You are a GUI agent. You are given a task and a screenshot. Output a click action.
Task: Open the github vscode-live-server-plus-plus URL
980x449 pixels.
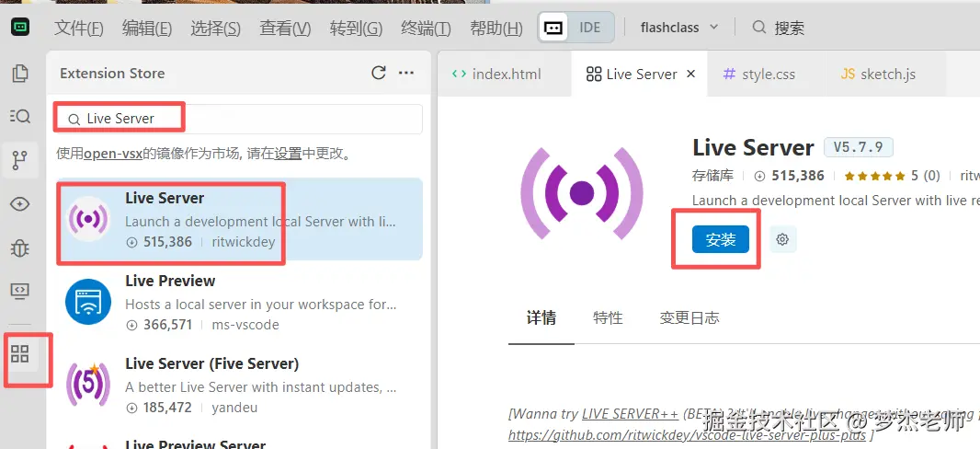pos(687,435)
